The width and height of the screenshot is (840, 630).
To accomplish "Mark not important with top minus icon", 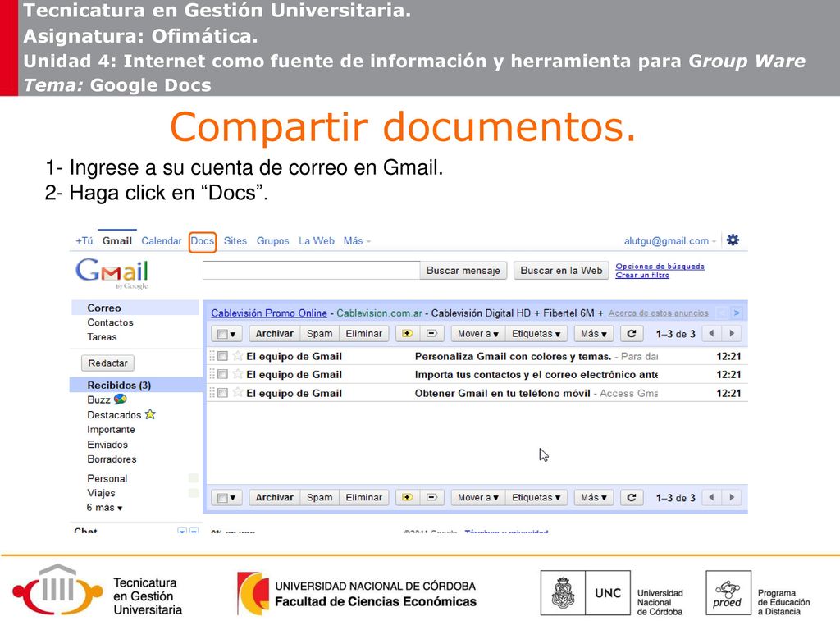I will click(431, 333).
